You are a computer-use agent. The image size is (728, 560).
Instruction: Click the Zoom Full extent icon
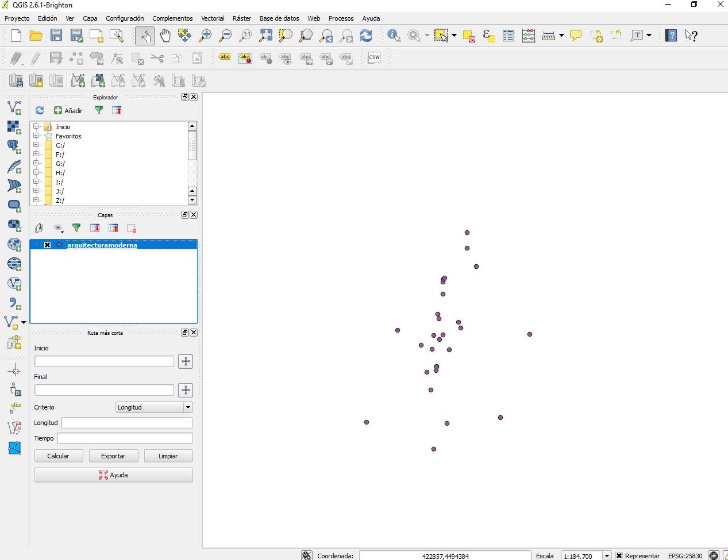(x=265, y=36)
